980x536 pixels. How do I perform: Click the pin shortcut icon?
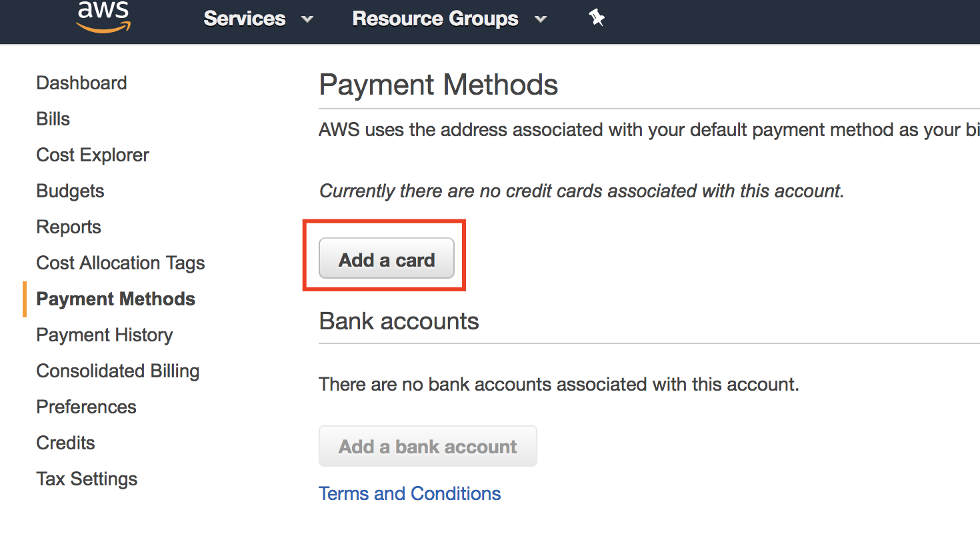(597, 19)
